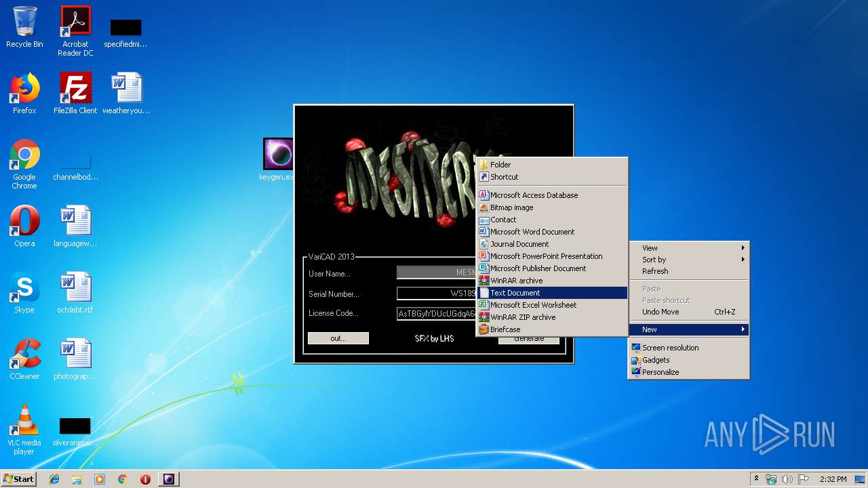The image size is (868, 488).
Task: Expand the New submenu entry
Action: click(x=689, y=329)
